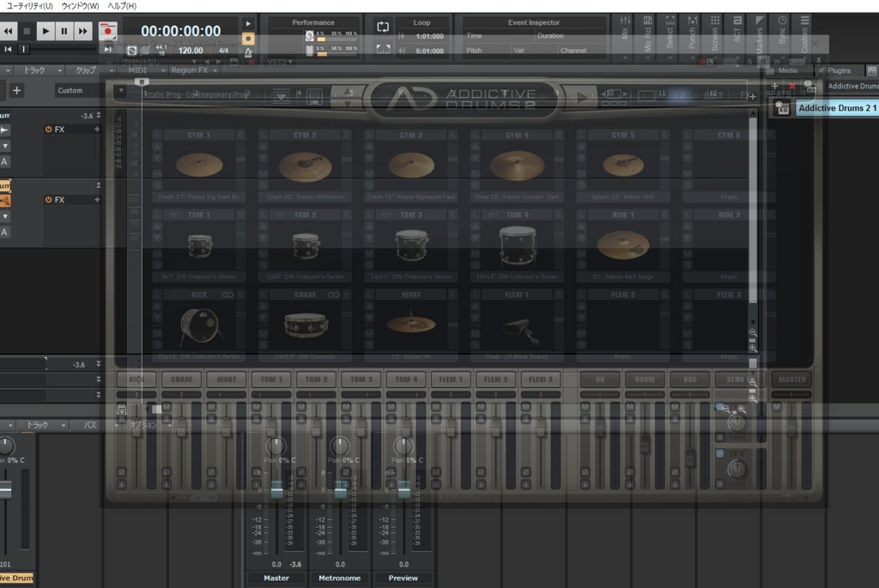The image size is (879, 588).
Task: Open the Region FX dropdown menu
Action: (194, 70)
